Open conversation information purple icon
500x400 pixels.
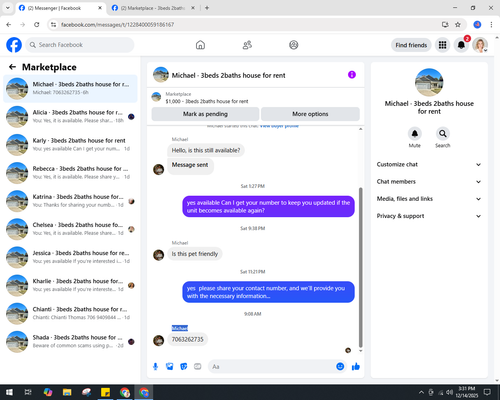pyautogui.click(x=352, y=75)
